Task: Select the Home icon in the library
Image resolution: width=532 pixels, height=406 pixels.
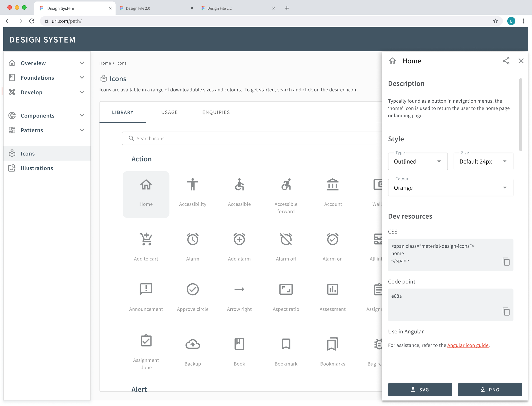Action: pos(146,195)
